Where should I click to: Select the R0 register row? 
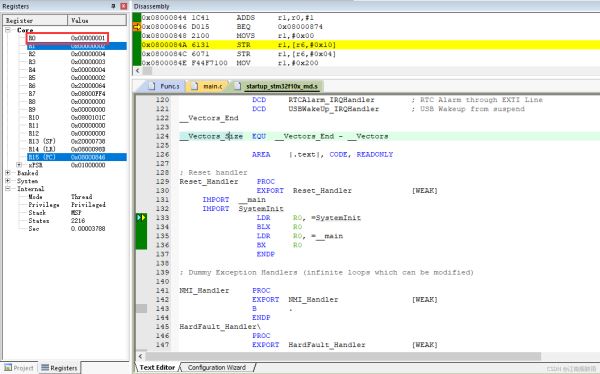point(67,38)
